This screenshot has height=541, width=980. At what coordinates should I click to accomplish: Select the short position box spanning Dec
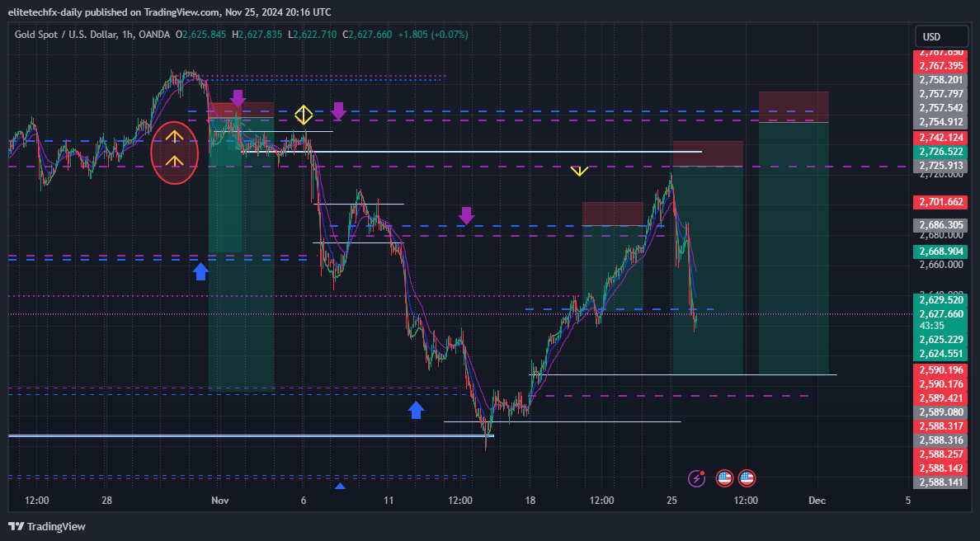click(794, 233)
